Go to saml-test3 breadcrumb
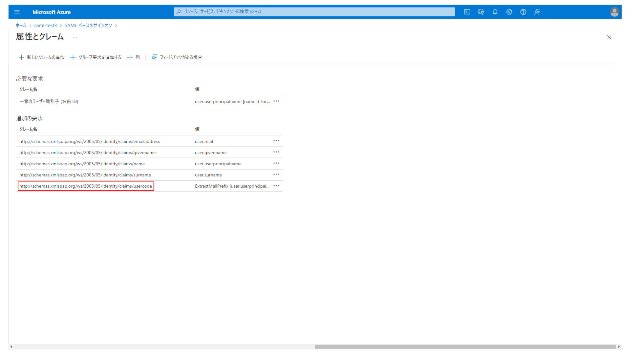The image size is (640, 364). click(x=45, y=26)
